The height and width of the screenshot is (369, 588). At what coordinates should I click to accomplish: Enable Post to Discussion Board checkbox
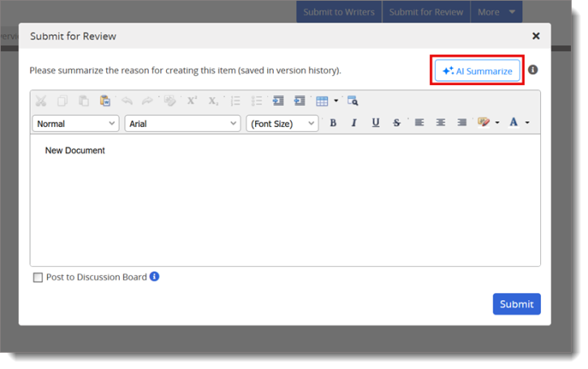[38, 278]
